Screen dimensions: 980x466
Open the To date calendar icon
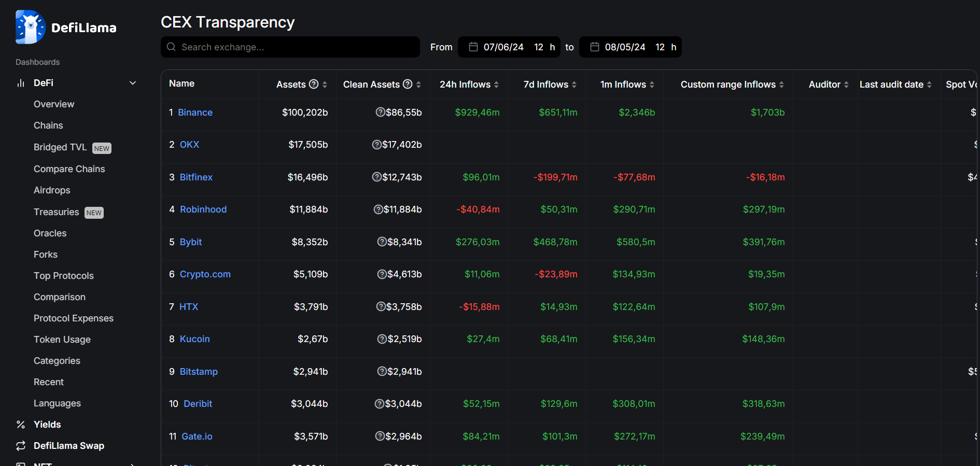pyautogui.click(x=595, y=47)
